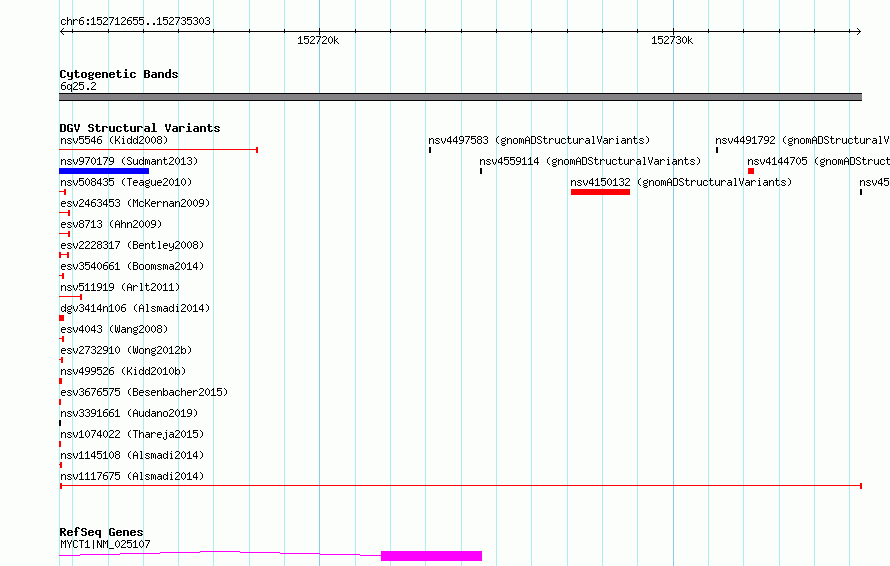Click DGV Structural Variants track title

[x=140, y=128]
